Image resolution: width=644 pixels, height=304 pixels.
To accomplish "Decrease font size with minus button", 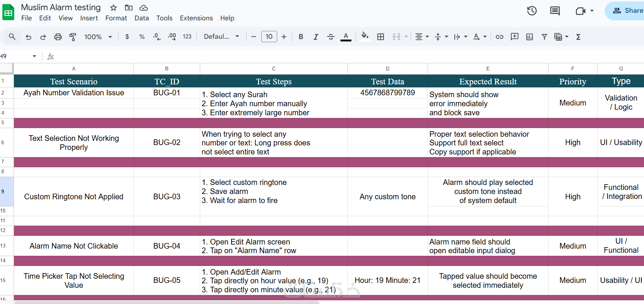I will point(254,37).
